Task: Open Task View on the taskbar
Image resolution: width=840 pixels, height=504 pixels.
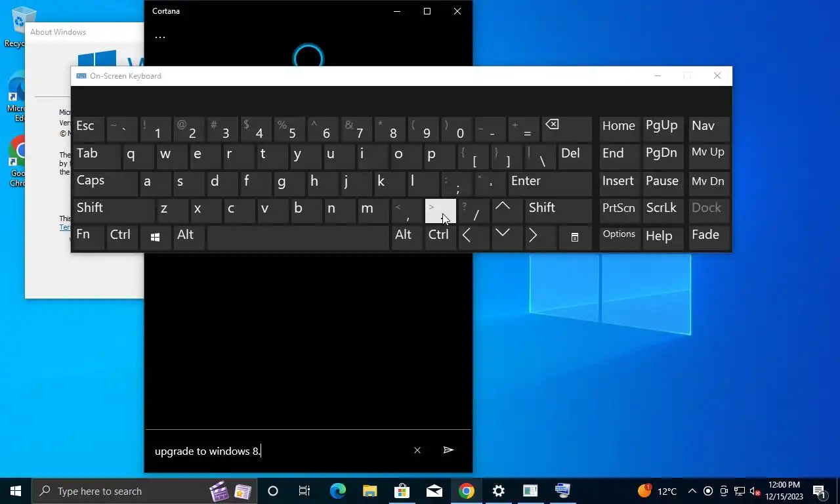Action: [304, 491]
